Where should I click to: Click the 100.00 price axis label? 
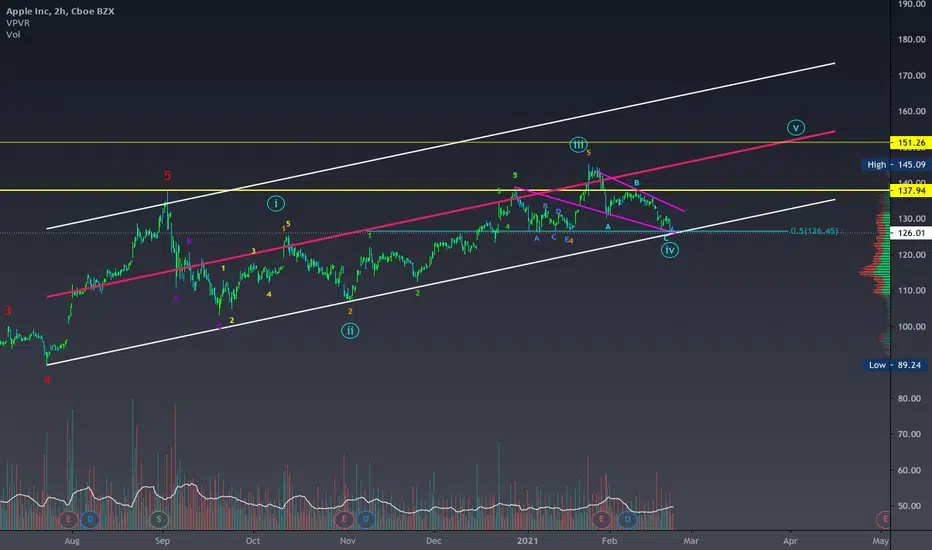pos(912,326)
